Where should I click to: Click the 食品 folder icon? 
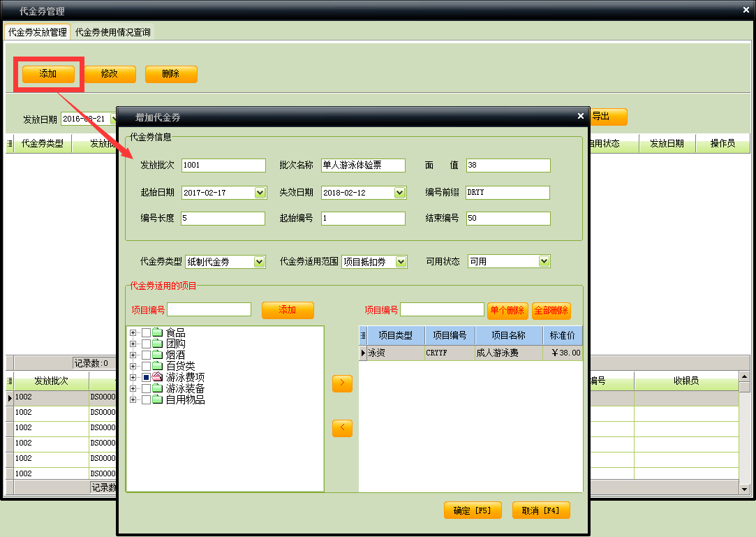click(157, 332)
